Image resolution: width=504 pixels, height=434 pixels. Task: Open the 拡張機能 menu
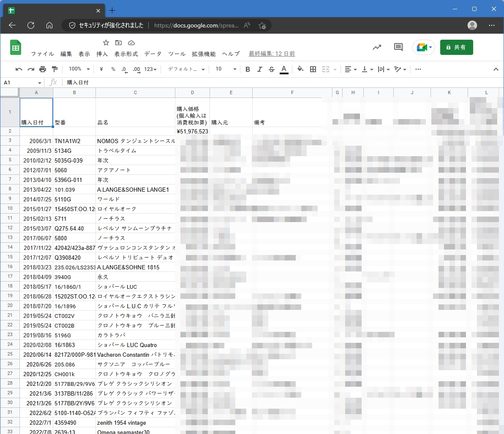[x=204, y=54]
